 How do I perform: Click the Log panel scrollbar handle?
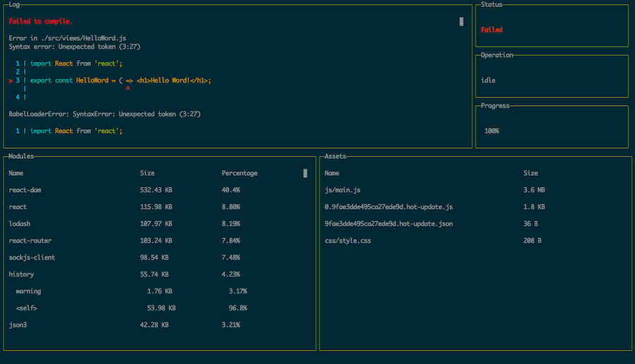461,21
